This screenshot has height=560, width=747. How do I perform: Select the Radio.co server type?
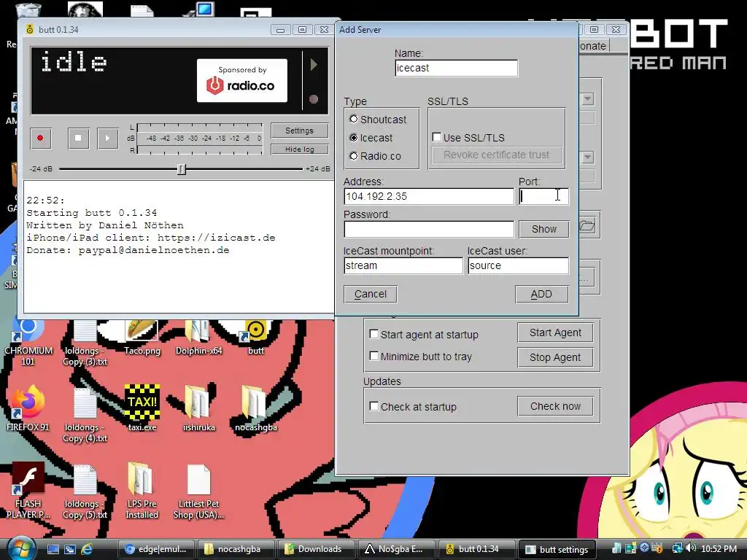(x=354, y=156)
